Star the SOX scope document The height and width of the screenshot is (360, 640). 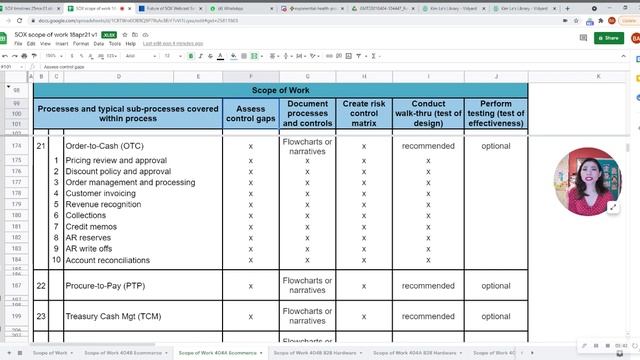pyautogui.click(x=125, y=35)
